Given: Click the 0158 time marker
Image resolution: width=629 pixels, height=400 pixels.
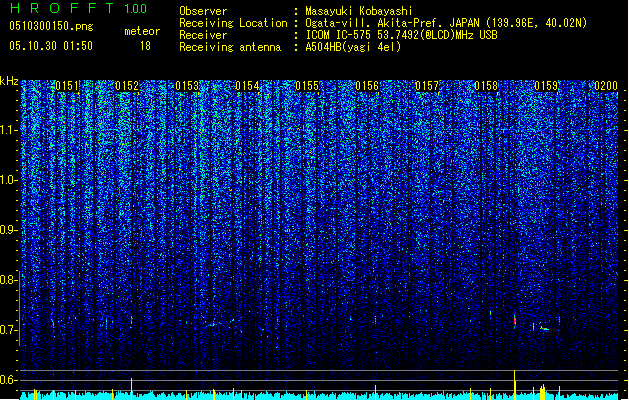Looking at the screenshot, I should pos(486,86).
